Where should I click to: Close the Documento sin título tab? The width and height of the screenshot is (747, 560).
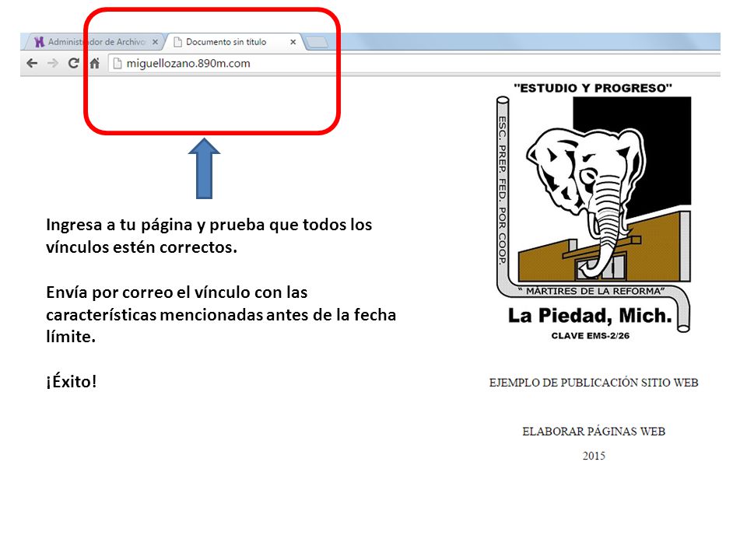[x=293, y=42]
